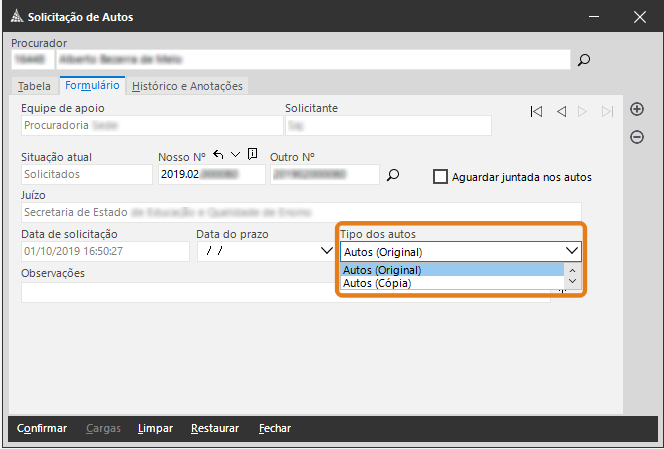Go to the next record

pos(582,112)
